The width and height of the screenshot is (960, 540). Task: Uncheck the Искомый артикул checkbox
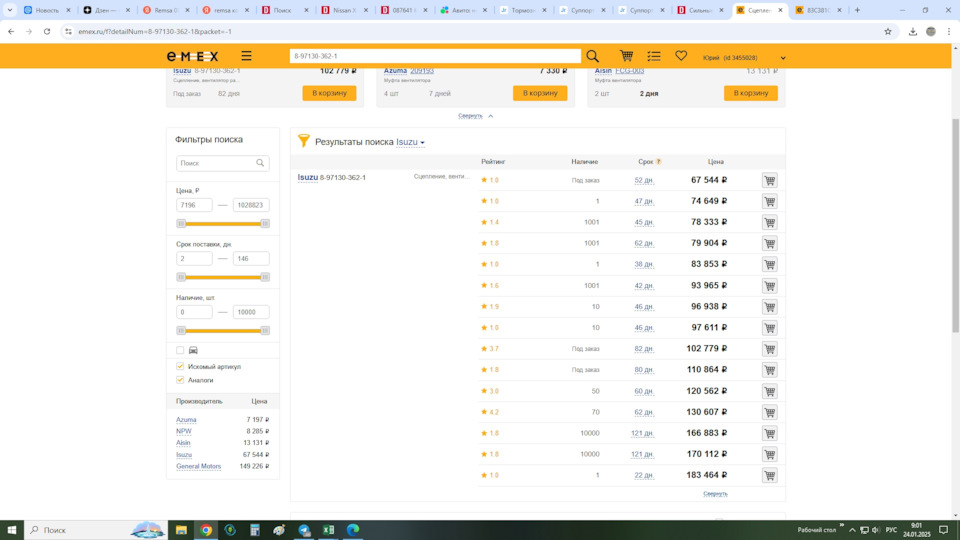coord(180,366)
